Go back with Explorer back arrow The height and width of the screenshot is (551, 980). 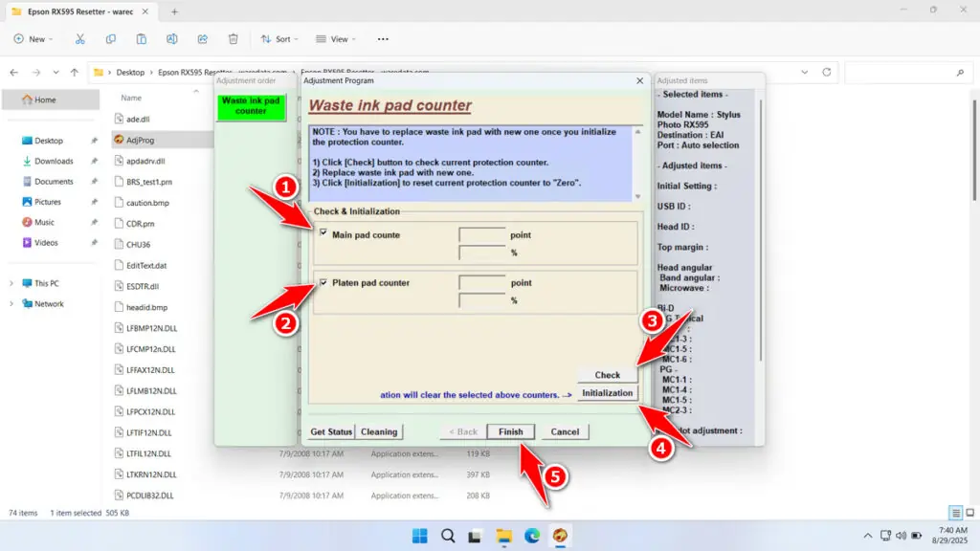click(x=13, y=73)
